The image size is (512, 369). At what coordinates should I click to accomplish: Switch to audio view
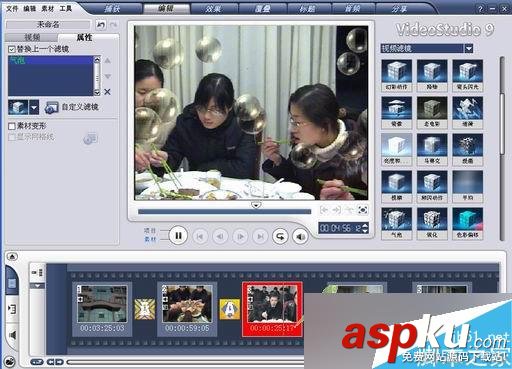pyautogui.click(x=12, y=335)
